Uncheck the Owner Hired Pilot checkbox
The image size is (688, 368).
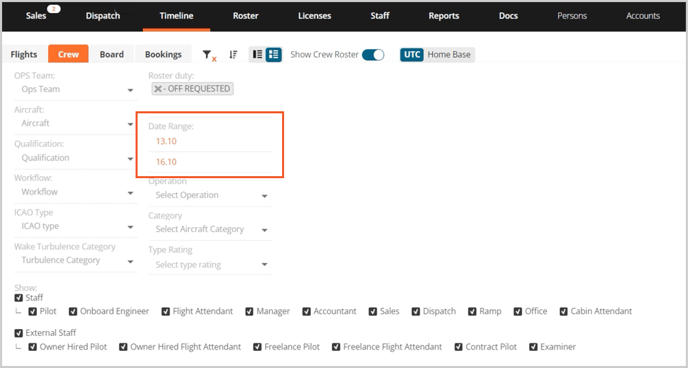tap(32, 347)
